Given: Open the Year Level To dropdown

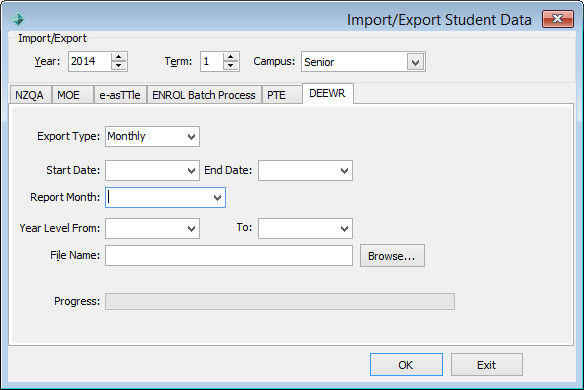Looking at the screenshot, I should point(345,229).
